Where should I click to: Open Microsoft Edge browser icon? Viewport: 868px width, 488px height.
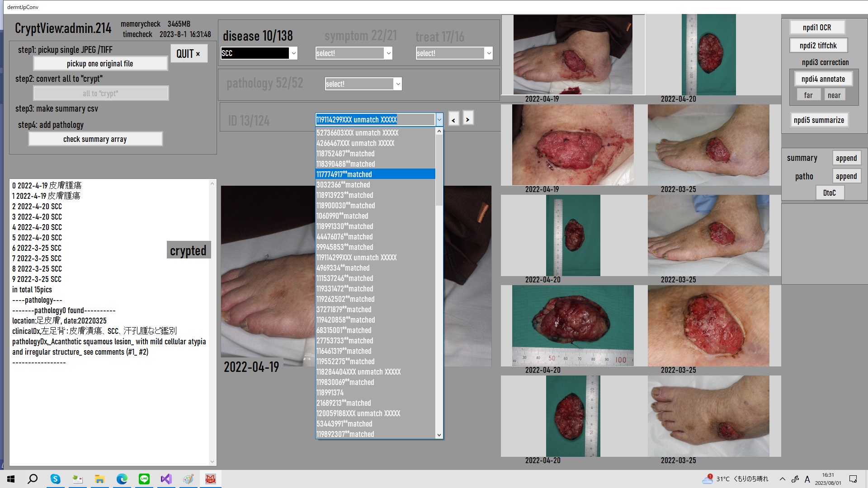[122, 479]
